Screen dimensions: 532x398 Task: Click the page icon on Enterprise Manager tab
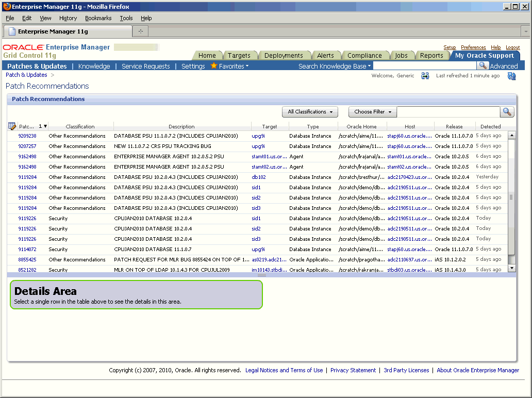click(12, 31)
